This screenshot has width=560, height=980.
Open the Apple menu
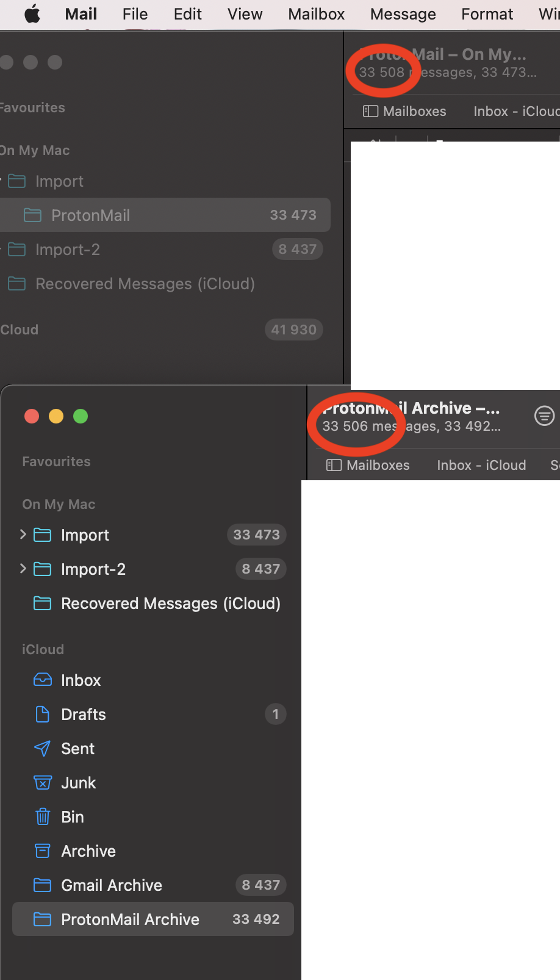coord(32,13)
